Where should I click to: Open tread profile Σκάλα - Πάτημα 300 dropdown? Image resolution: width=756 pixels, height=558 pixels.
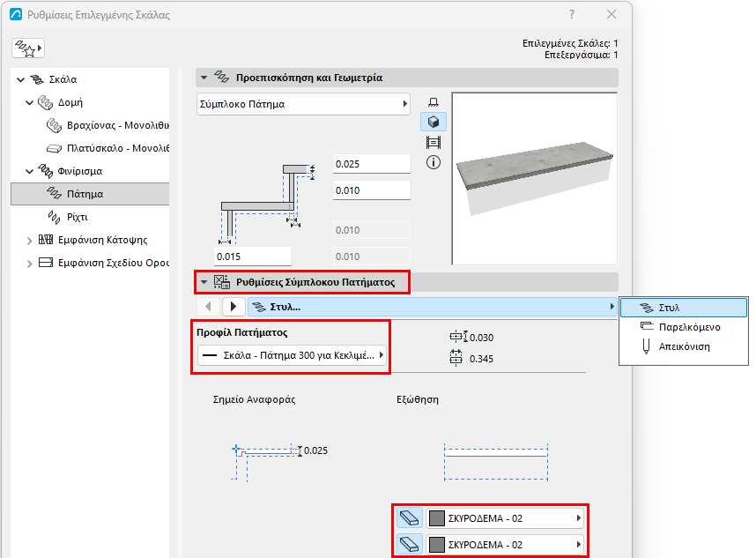[293, 355]
